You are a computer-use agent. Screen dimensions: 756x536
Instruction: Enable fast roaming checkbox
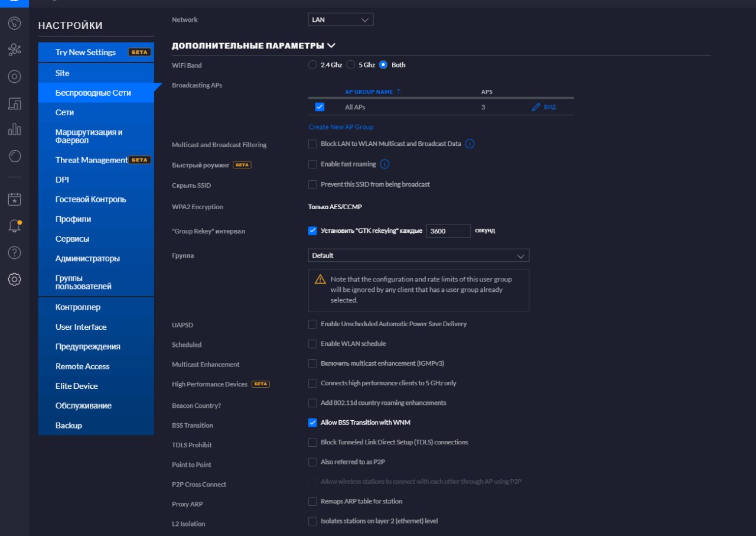coord(312,164)
